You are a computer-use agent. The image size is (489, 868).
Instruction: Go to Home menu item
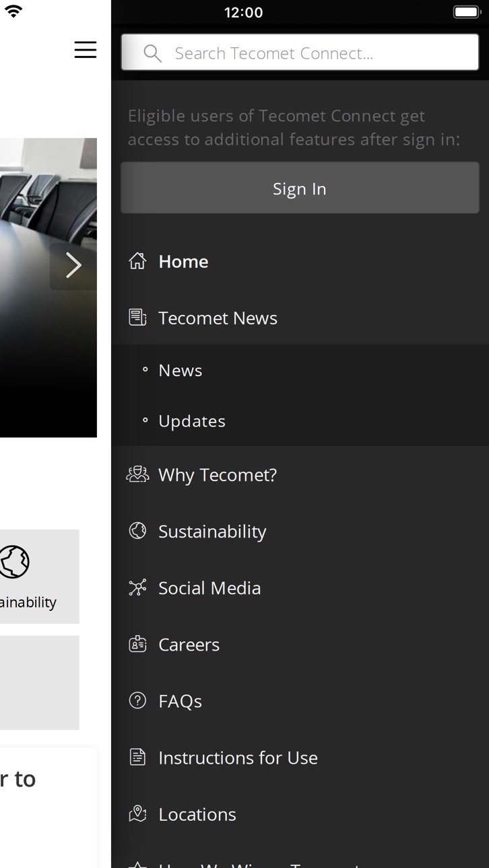click(x=300, y=261)
